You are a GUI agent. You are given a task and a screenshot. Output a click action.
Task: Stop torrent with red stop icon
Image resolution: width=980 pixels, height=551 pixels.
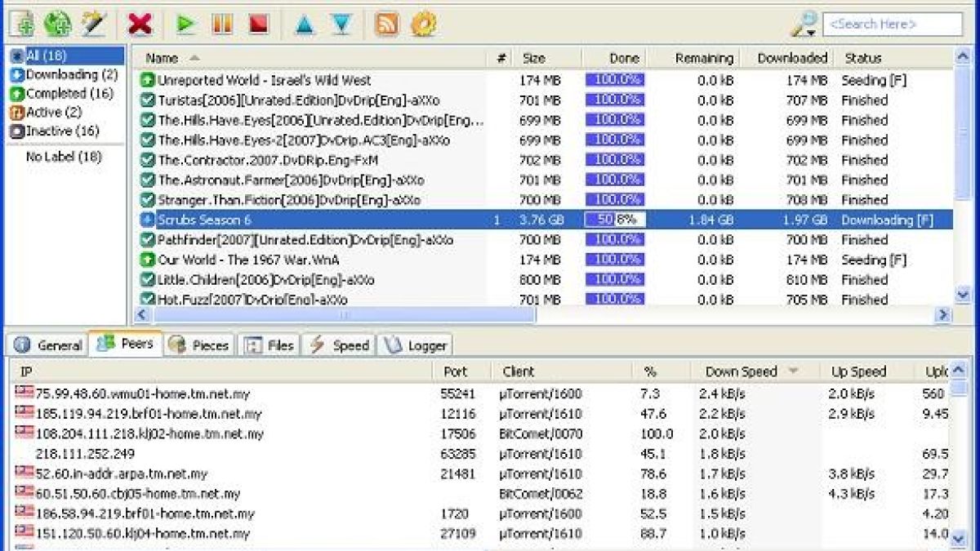258,24
